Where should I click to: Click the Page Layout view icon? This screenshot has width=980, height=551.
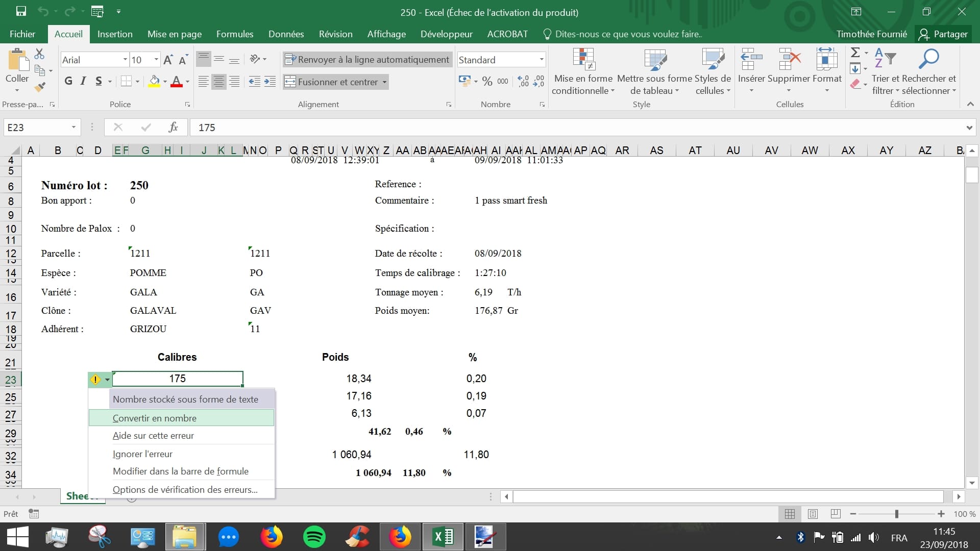[x=813, y=514]
